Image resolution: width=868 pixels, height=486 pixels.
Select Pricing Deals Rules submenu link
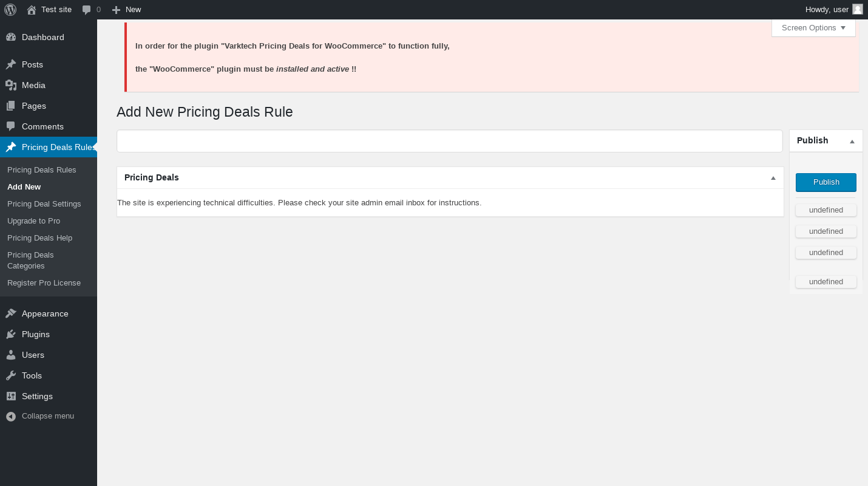point(42,169)
